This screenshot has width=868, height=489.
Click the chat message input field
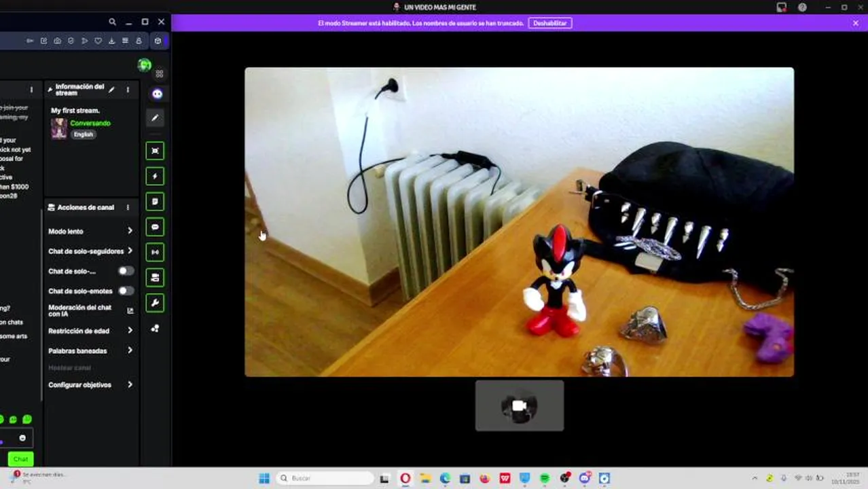click(x=15, y=439)
